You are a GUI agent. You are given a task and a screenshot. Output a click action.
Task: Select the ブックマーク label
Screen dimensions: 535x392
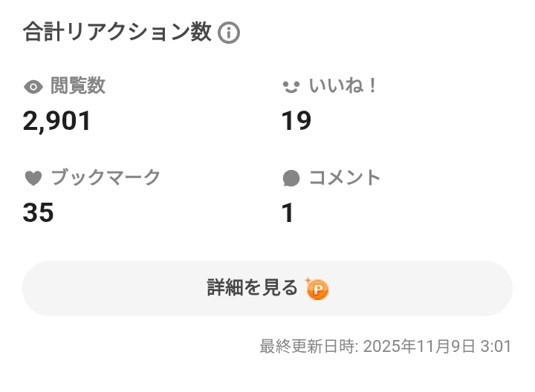(x=106, y=177)
